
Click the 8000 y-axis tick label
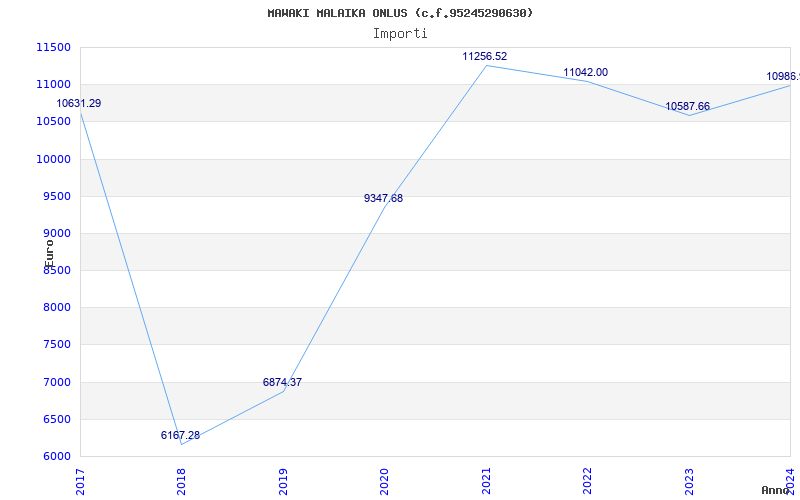coord(57,308)
